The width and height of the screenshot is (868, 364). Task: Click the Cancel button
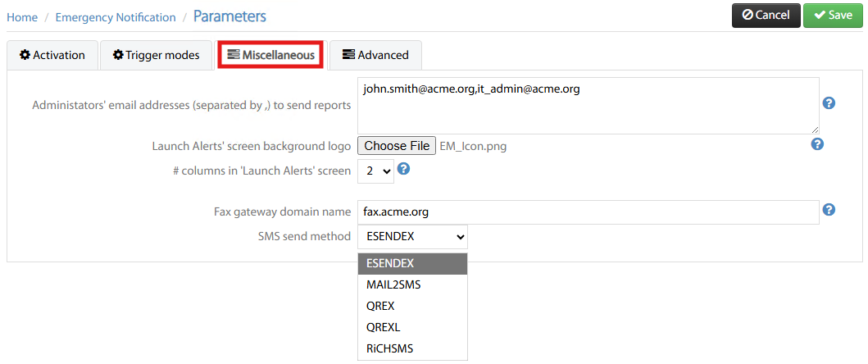766,15
